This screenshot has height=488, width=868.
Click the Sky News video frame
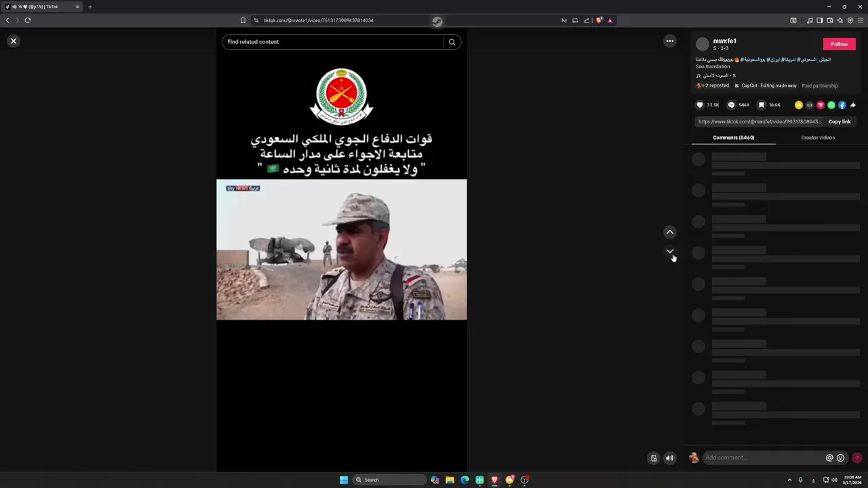click(342, 249)
